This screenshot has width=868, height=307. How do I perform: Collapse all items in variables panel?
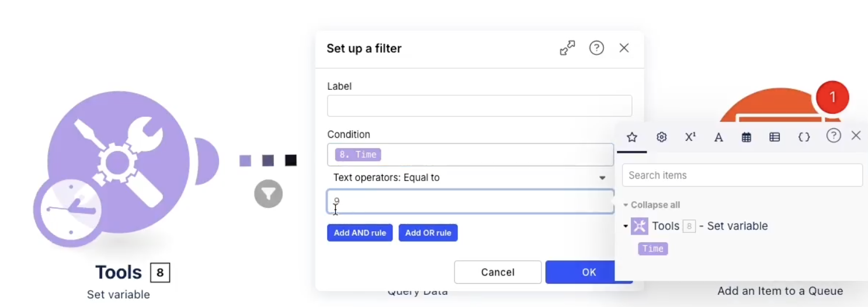pyautogui.click(x=651, y=205)
